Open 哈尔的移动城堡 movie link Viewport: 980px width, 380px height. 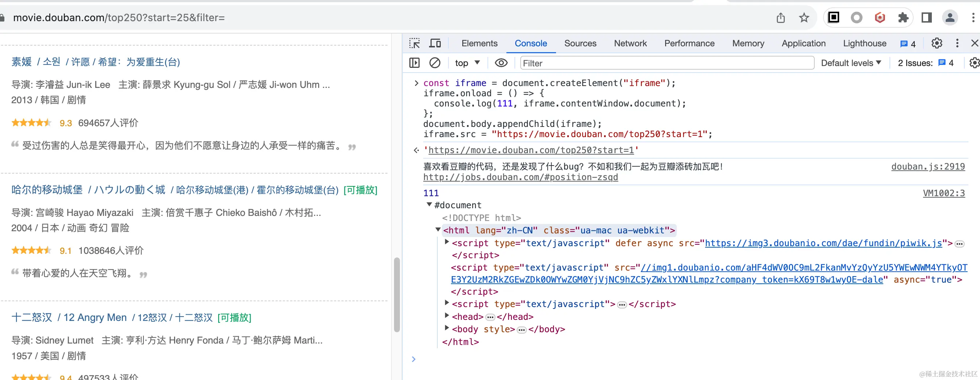tap(175, 189)
